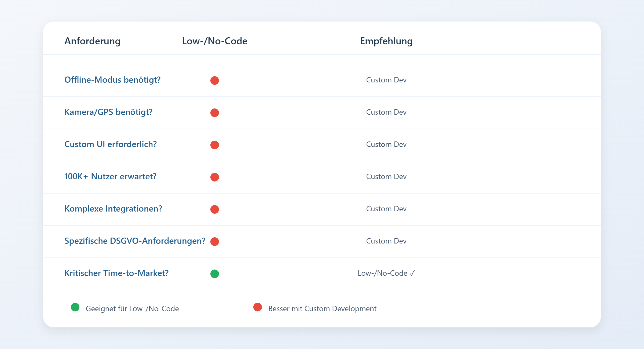Screen dimensions: 644x349
Task: Open the Offline-Modus benötigt? question
Action: 112,80
